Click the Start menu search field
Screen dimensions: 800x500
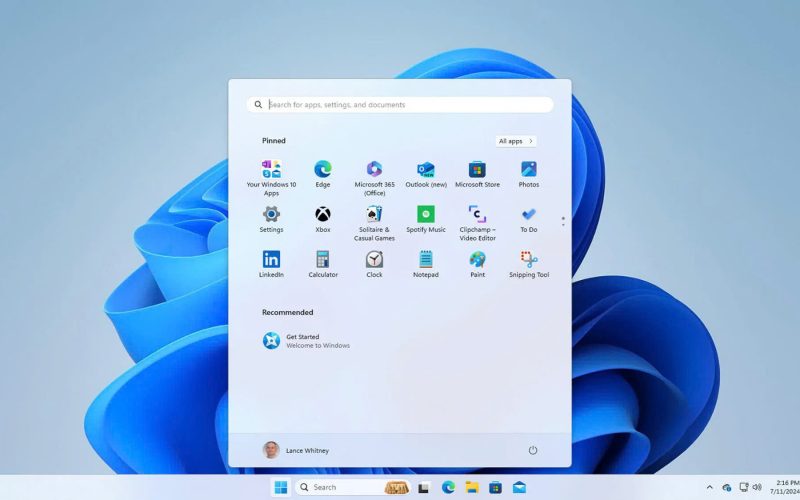400,104
